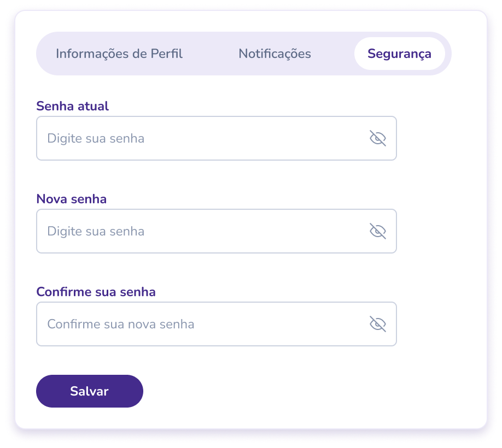Image resolution: width=502 pixels, height=448 pixels.
Task: Show the new password characters
Action: pos(377,231)
